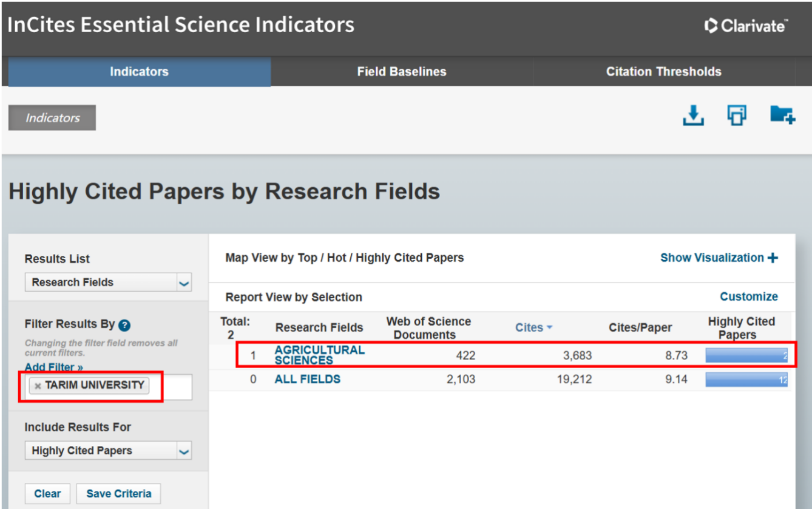Click the Clear button

click(47, 493)
